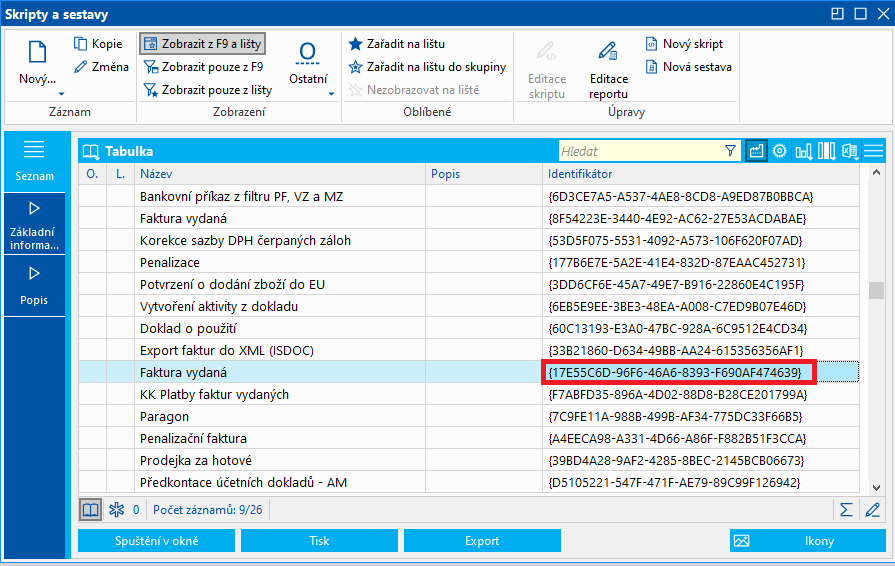This screenshot has width=895, height=566.
Task: Click Zařadit na lištu do skupiny
Action: tap(428, 67)
